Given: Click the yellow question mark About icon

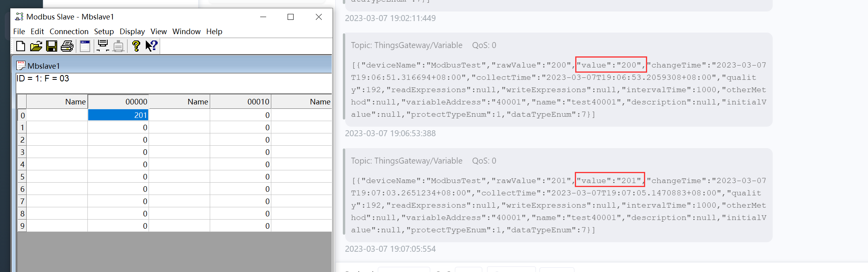Looking at the screenshot, I should click(x=136, y=46).
